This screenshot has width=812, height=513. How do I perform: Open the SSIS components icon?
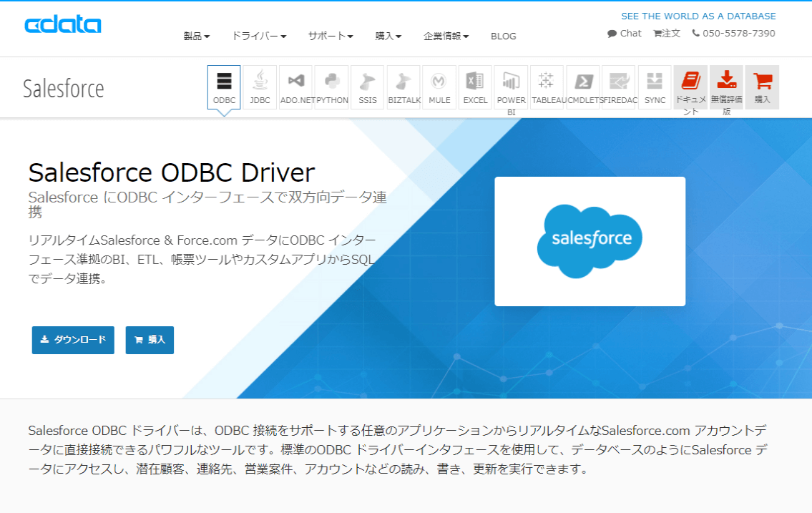pos(368,87)
